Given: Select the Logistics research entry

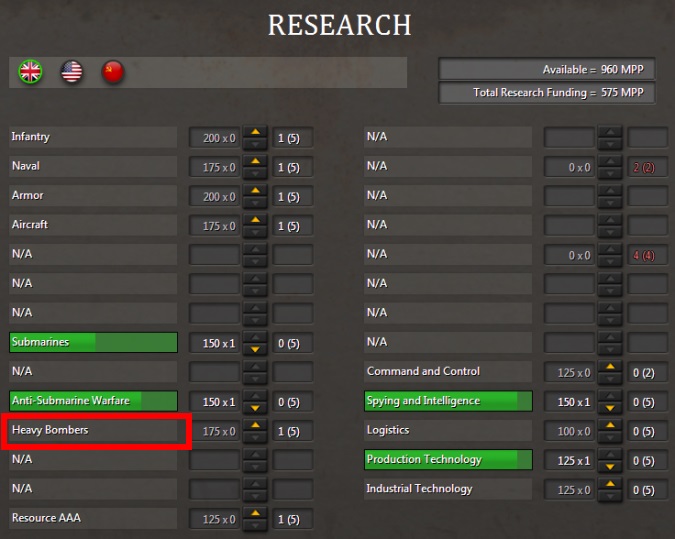Looking at the screenshot, I should 448,431.
